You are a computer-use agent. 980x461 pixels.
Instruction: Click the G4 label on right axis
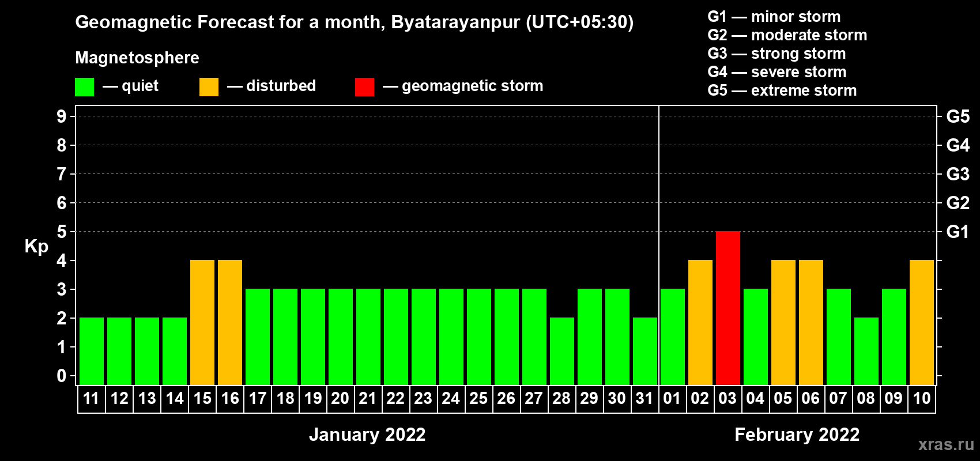(x=958, y=145)
